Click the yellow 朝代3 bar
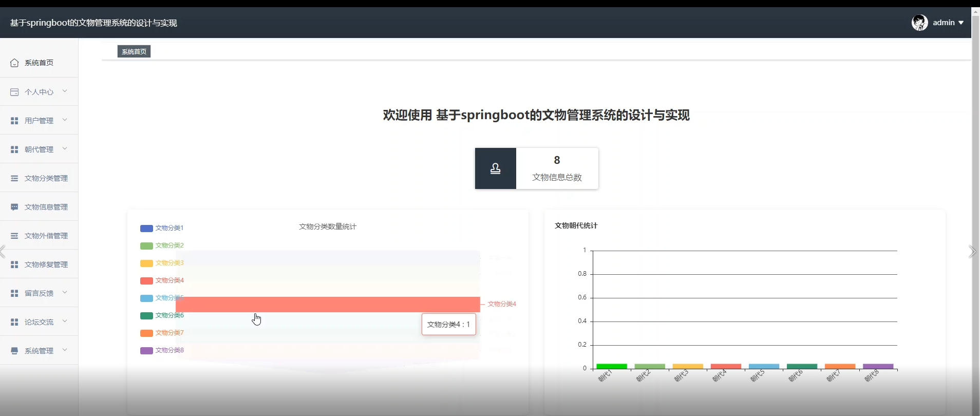The height and width of the screenshot is (416, 980). [x=688, y=366]
